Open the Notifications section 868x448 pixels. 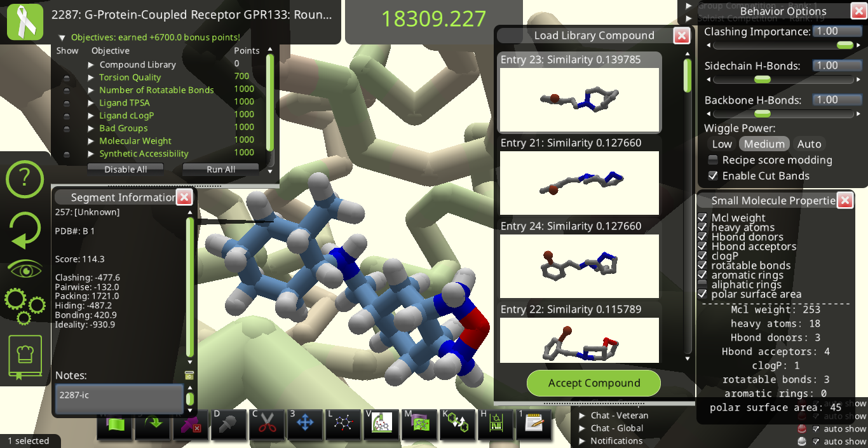[x=583, y=441]
